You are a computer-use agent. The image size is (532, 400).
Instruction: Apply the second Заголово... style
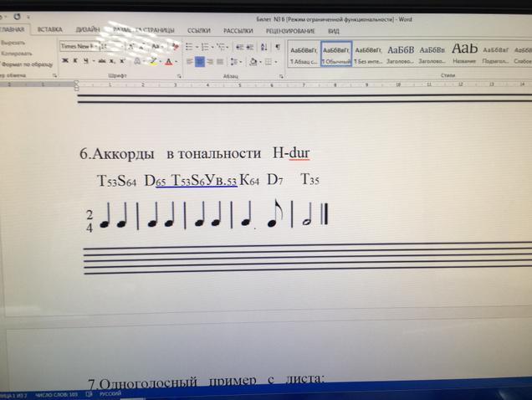click(x=432, y=54)
